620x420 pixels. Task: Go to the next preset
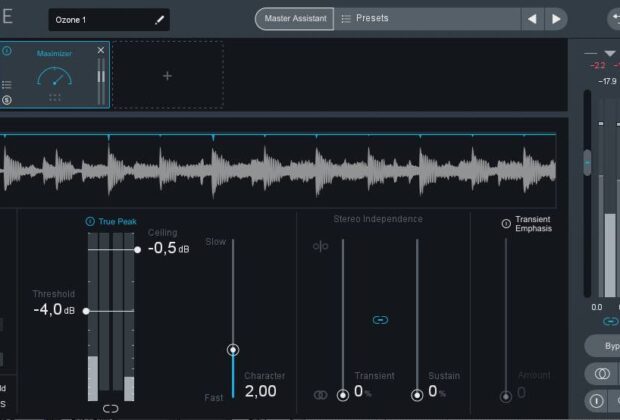[556, 19]
